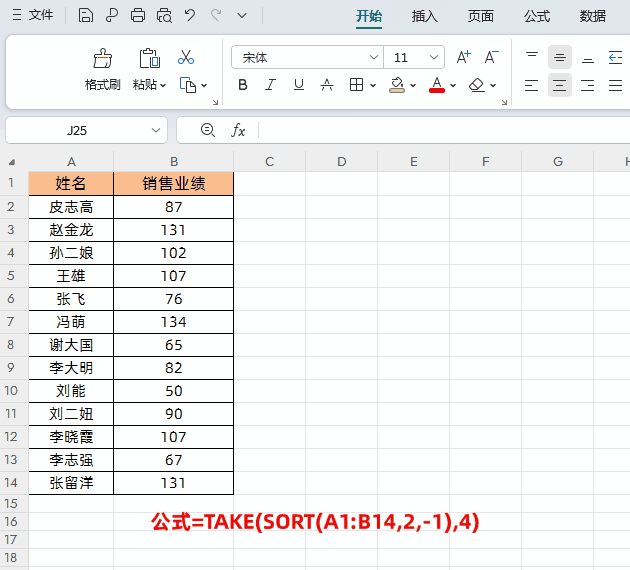The height and width of the screenshot is (570, 630).
Task: Select cell B7 containing 134
Action: point(174,322)
